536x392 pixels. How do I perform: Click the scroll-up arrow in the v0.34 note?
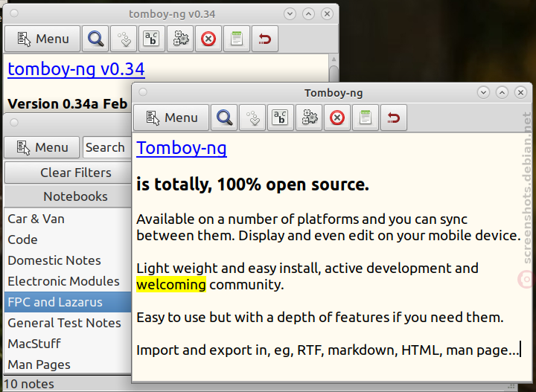(x=334, y=59)
